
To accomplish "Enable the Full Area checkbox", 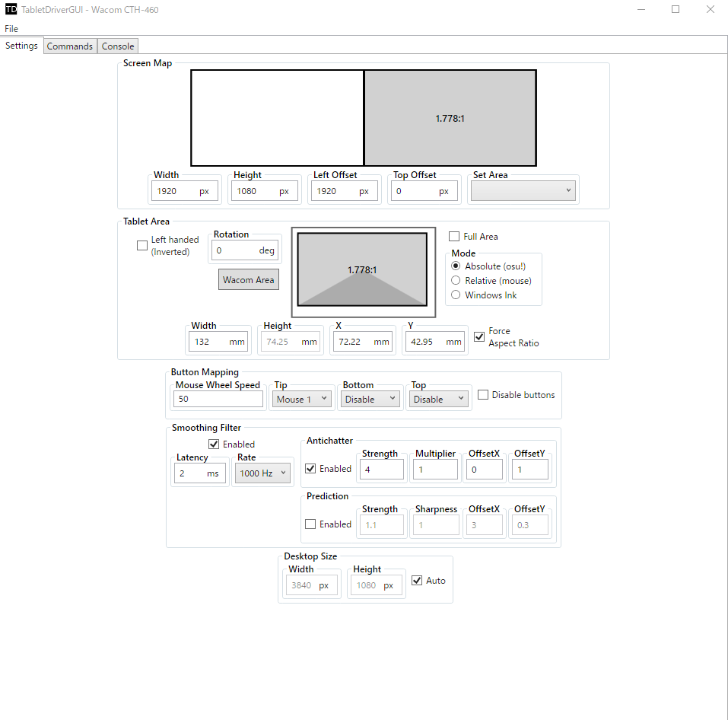I will [454, 237].
